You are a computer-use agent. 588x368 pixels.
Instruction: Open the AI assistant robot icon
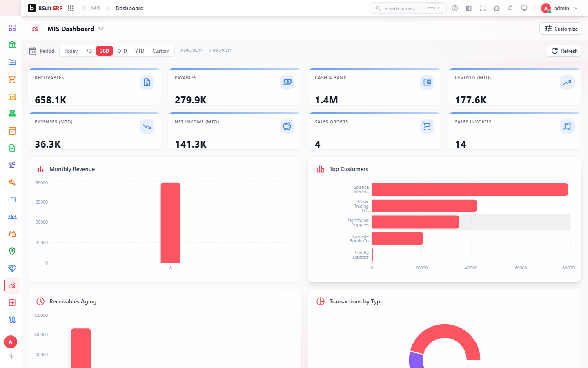(497, 8)
